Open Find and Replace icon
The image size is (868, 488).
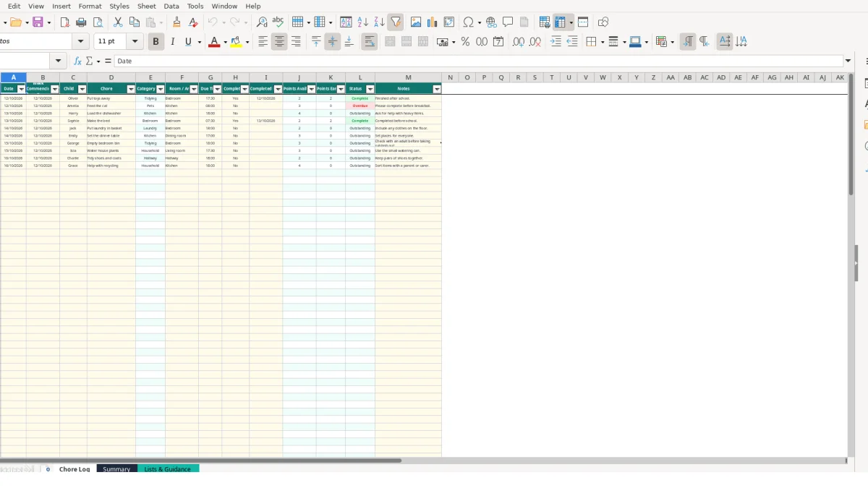(262, 22)
